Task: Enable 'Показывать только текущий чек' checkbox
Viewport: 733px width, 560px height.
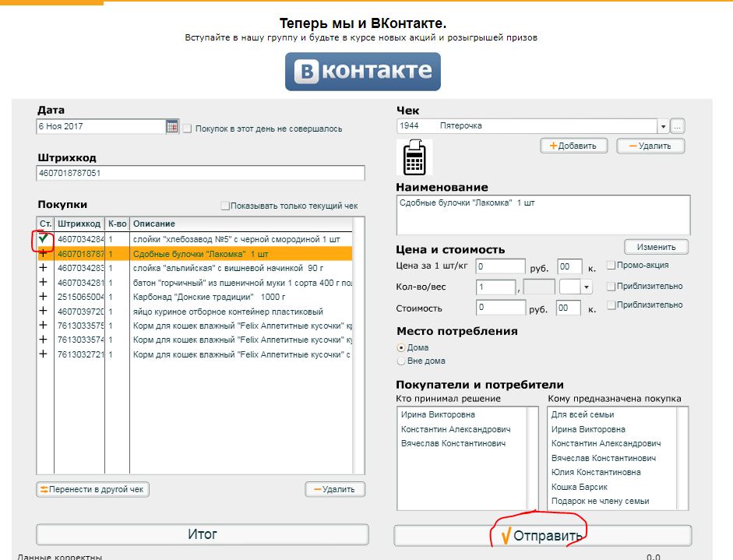Action: coord(225,206)
